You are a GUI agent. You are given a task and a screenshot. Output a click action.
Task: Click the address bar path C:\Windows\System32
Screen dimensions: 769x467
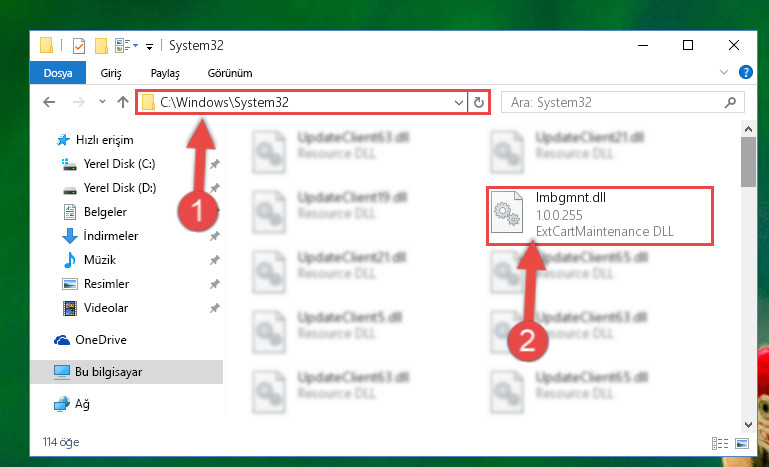tap(224, 102)
